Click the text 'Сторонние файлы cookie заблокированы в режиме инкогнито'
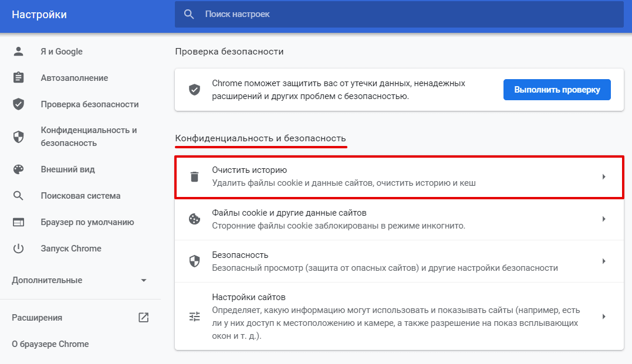Screen dimensions: 632x364 (x=339, y=226)
